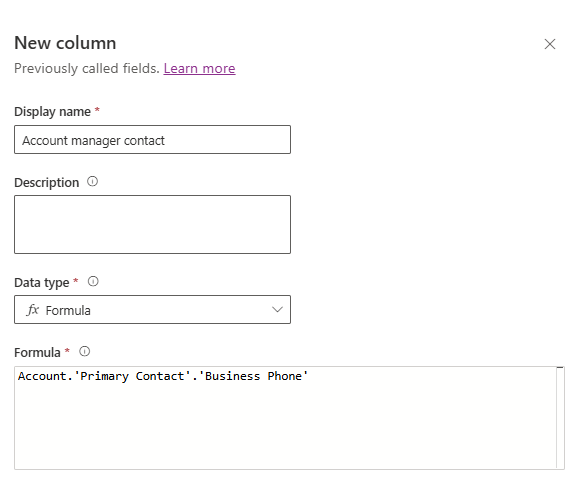The width and height of the screenshot is (570, 477).
Task: Click the Display name input field
Action: (x=152, y=140)
